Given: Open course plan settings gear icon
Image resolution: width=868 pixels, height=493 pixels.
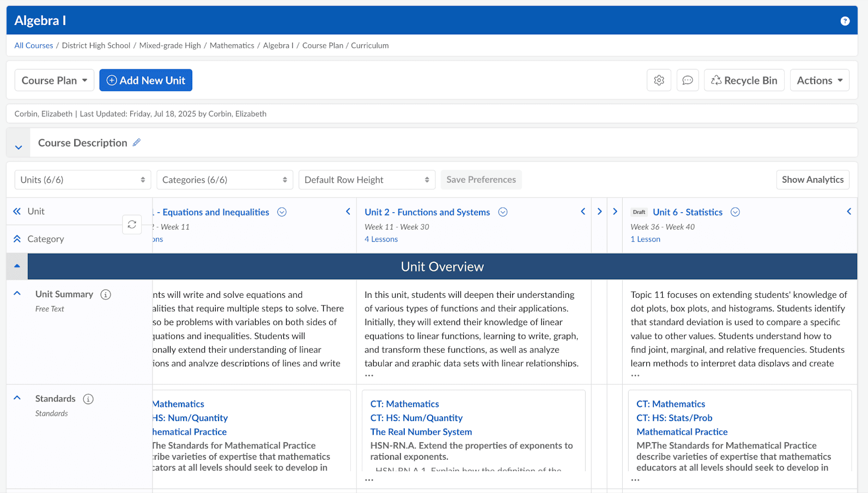Looking at the screenshot, I should (x=659, y=80).
